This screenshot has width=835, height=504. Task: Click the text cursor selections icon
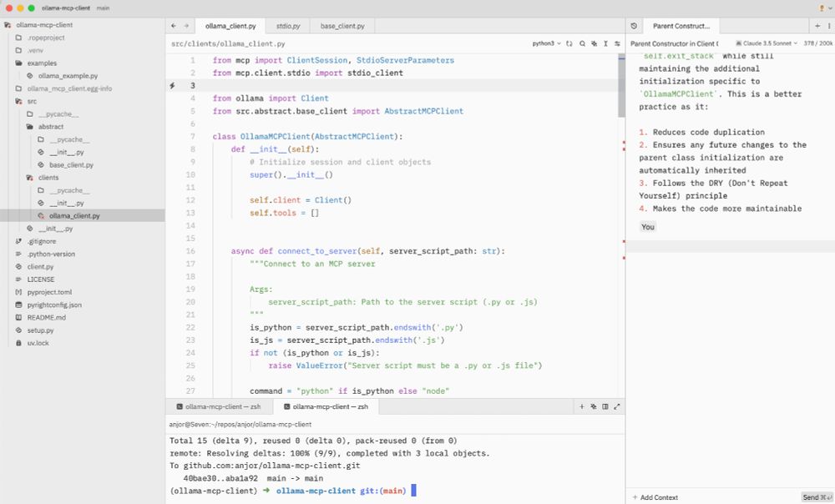point(605,43)
